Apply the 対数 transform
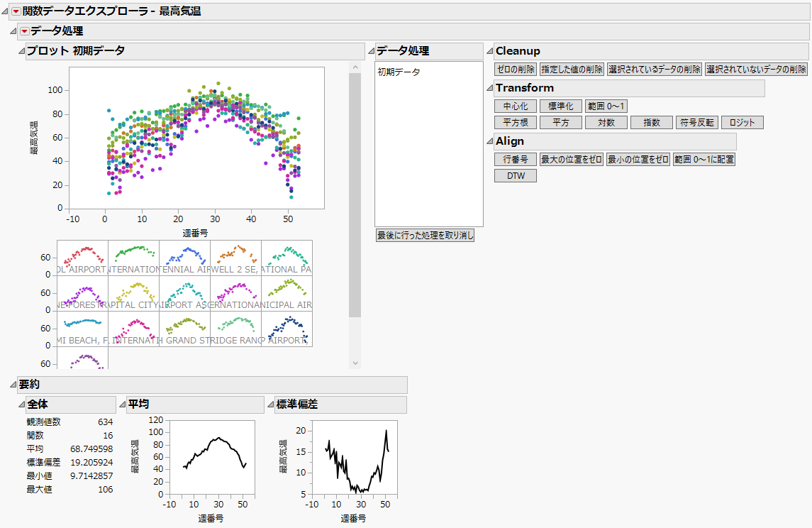This screenshot has height=528, width=812. 606,123
